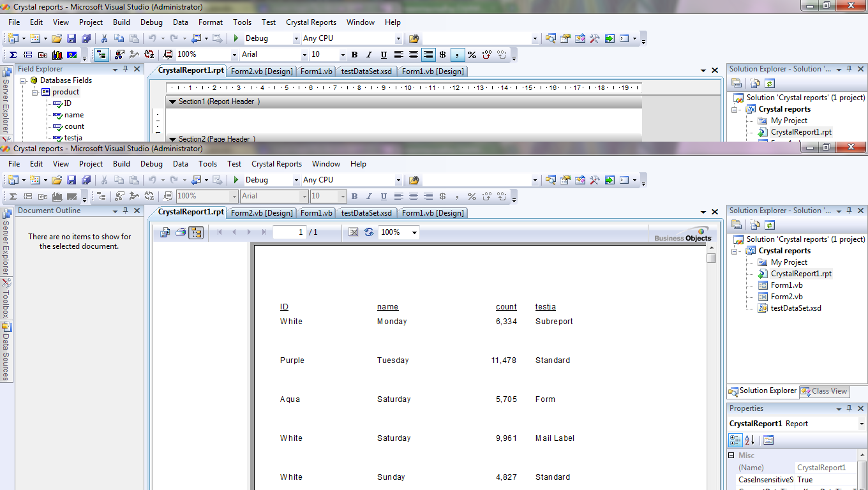This screenshot has height=490, width=868.
Task: Click percent format icon in upper window
Action: [x=472, y=55]
